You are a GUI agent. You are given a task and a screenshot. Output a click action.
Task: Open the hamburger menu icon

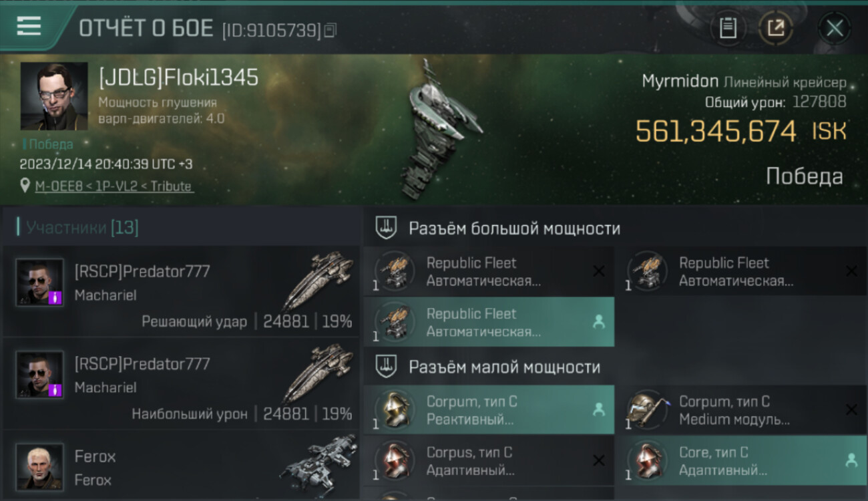pos(29,26)
